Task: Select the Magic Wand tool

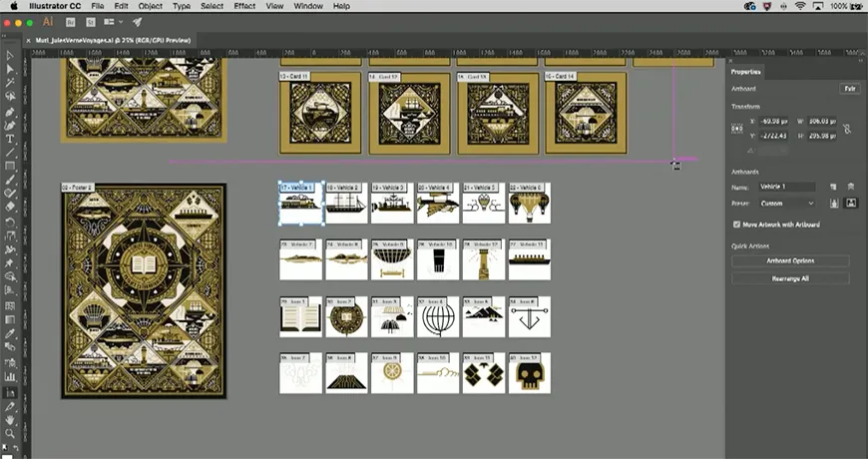Action: [x=10, y=83]
